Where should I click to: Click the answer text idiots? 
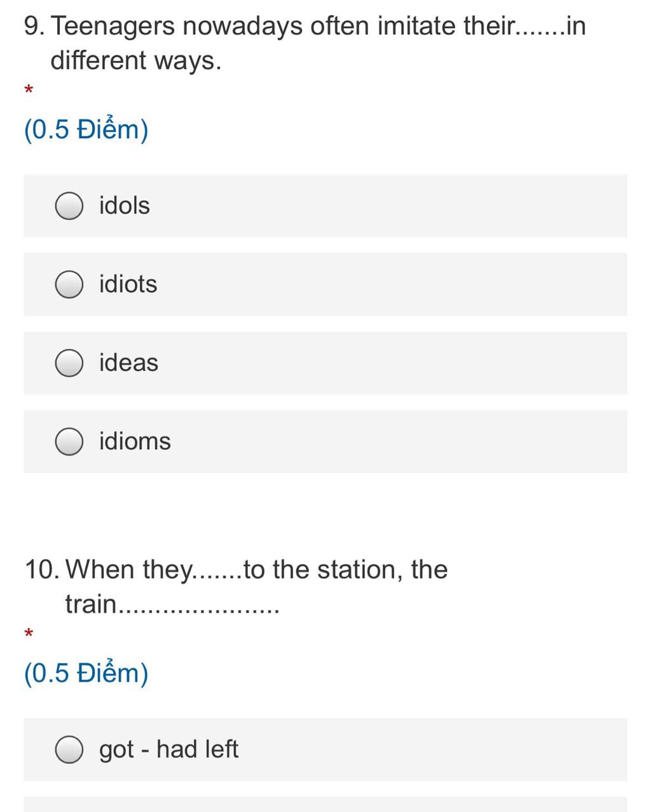[128, 284]
